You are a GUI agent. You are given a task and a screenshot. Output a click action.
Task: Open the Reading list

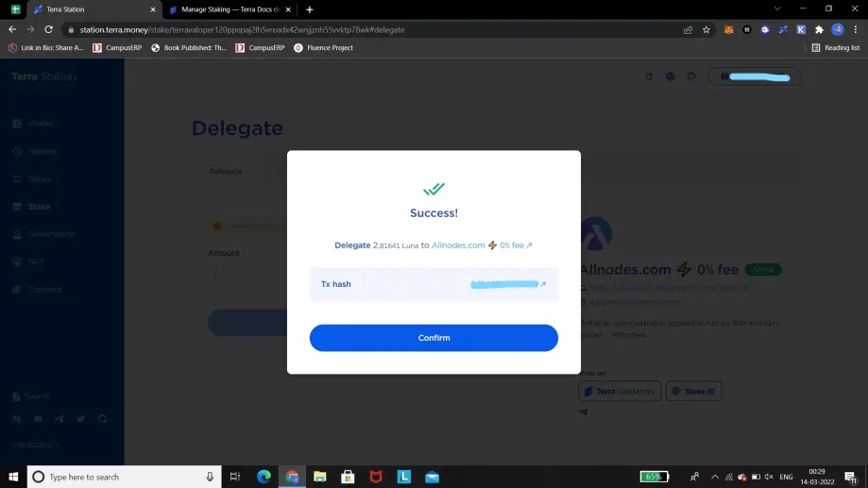(835, 47)
